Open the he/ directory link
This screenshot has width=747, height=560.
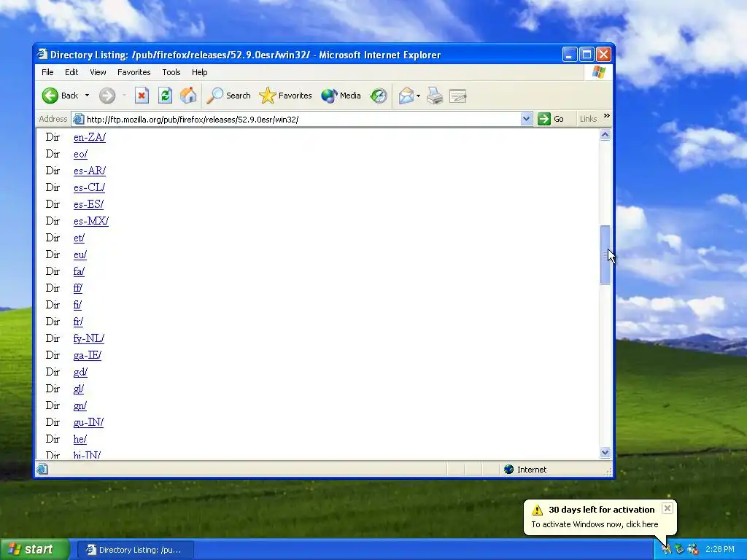(80, 439)
